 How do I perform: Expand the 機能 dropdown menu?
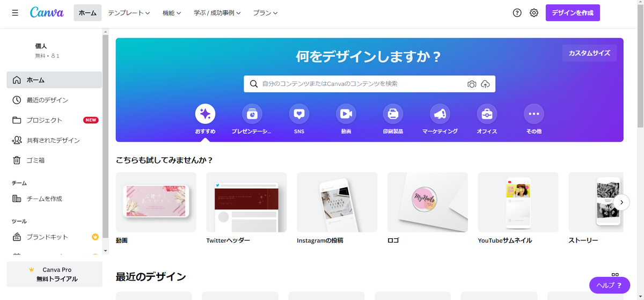(x=172, y=13)
